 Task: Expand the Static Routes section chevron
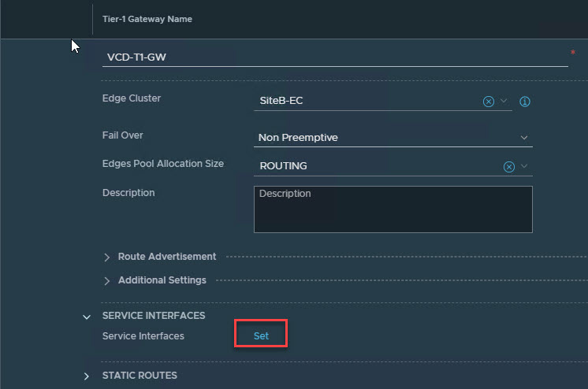(87, 376)
